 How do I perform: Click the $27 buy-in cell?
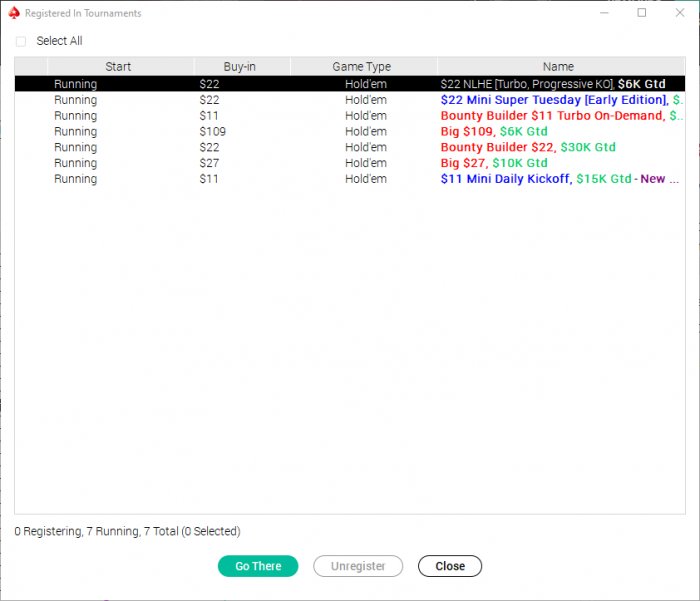tap(209, 163)
